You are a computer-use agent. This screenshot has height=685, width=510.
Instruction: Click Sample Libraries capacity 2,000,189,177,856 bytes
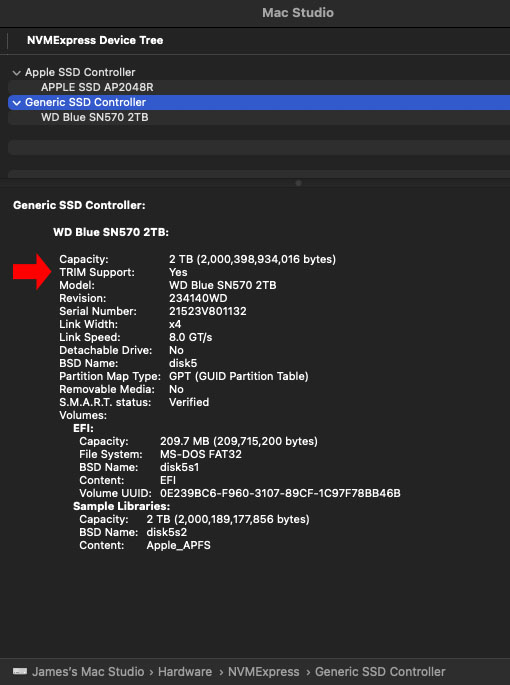tap(228, 519)
